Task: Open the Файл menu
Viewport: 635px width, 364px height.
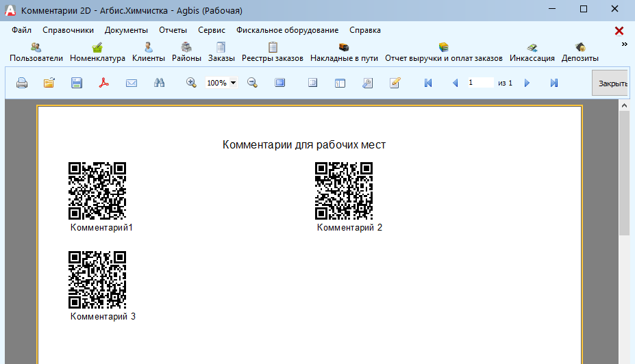Action: [x=21, y=30]
